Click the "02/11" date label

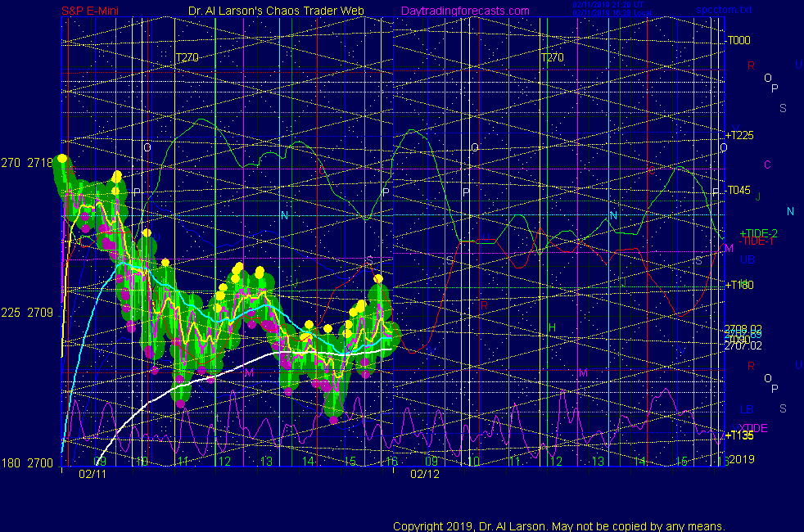[93, 474]
